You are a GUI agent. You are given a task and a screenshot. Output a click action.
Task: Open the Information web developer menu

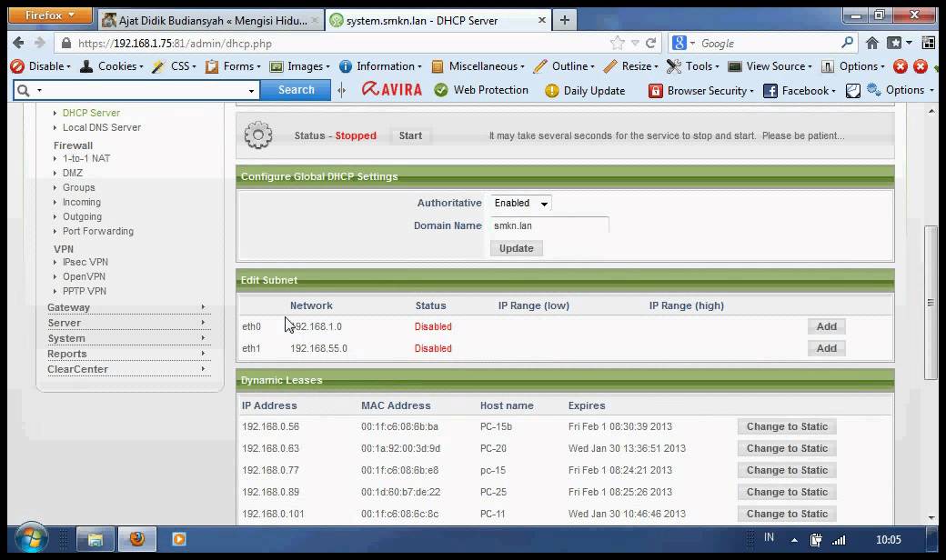[x=380, y=66]
